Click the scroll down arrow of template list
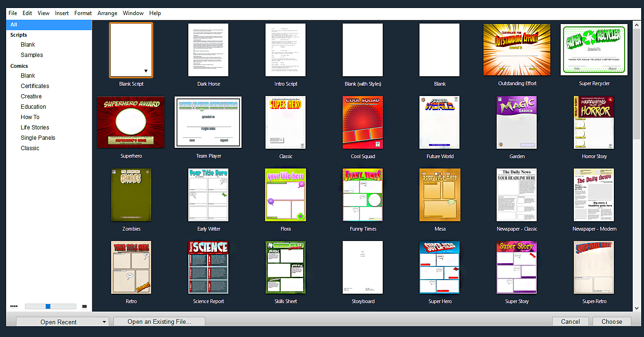Image resolution: width=644 pixels, height=337 pixels. pyautogui.click(x=637, y=308)
